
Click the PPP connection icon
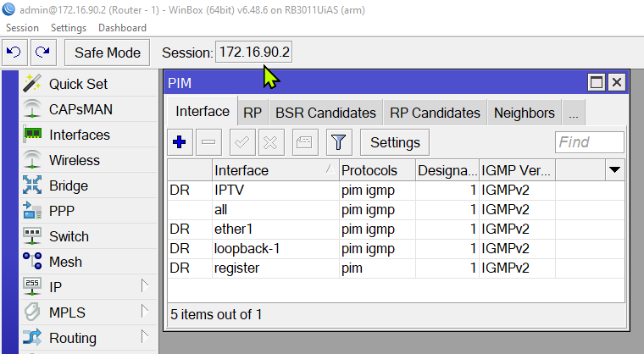[x=32, y=210]
